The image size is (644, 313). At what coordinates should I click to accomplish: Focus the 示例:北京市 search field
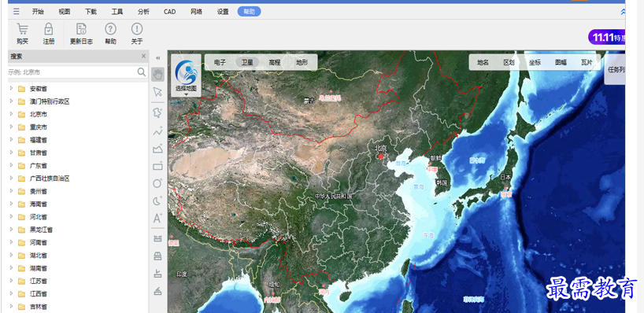tap(72, 72)
